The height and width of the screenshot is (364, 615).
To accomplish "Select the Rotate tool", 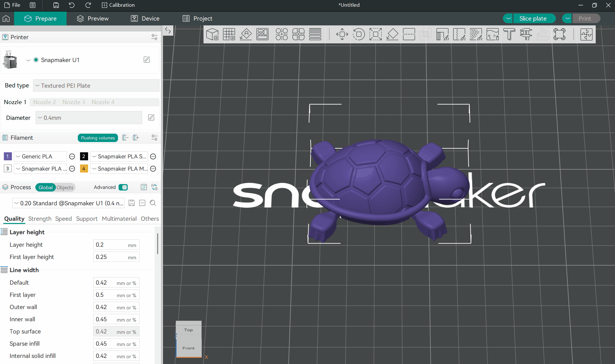I will coord(359,34).
